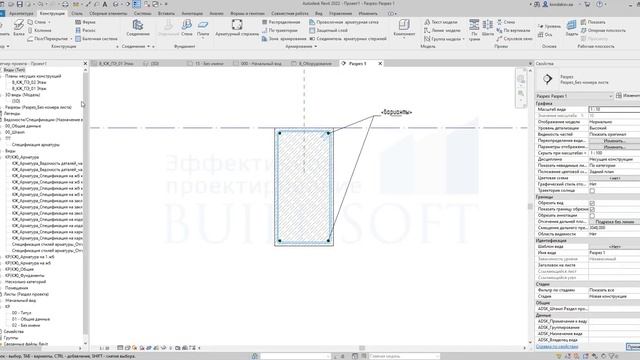Select the Шахта shaft opening tool
Image resolution: width=640 pixels, height=360 pixels.
point(488,28)
